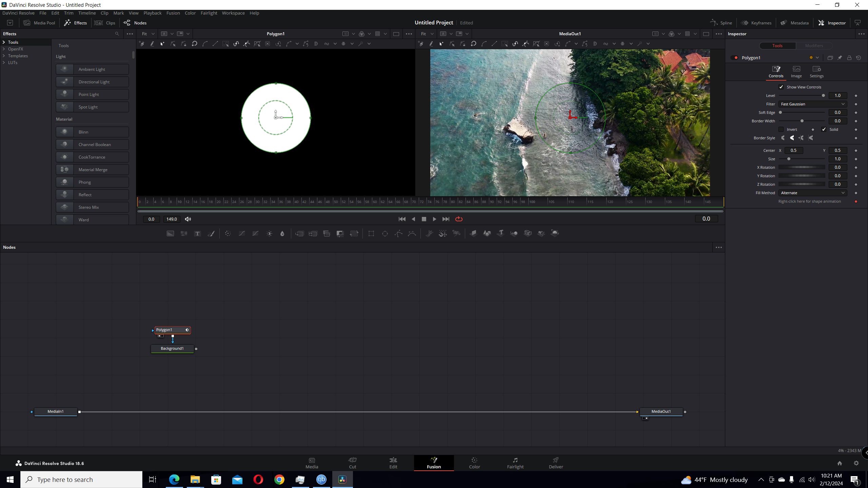Screen dimensions: 868x488
Task: Toggle the Keyframes panel
Action: 756,23
